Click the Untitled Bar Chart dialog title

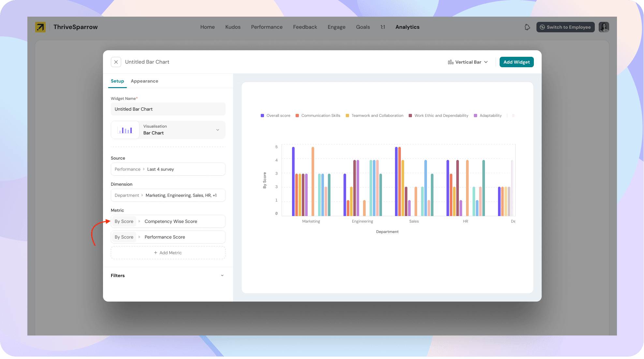(x=147, y=62)
